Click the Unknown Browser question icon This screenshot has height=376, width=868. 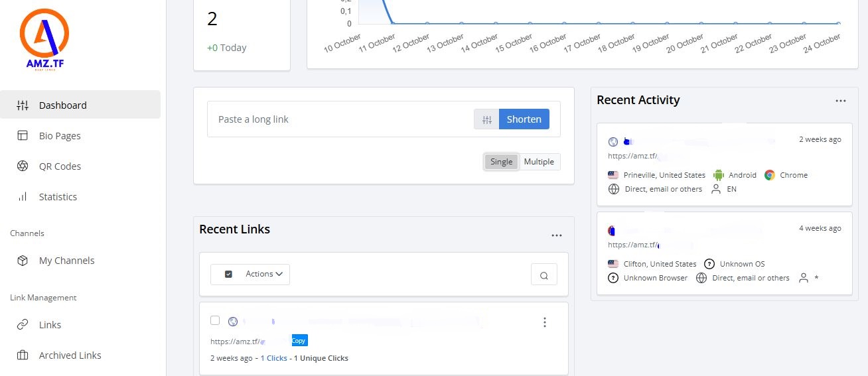(613, 278)
